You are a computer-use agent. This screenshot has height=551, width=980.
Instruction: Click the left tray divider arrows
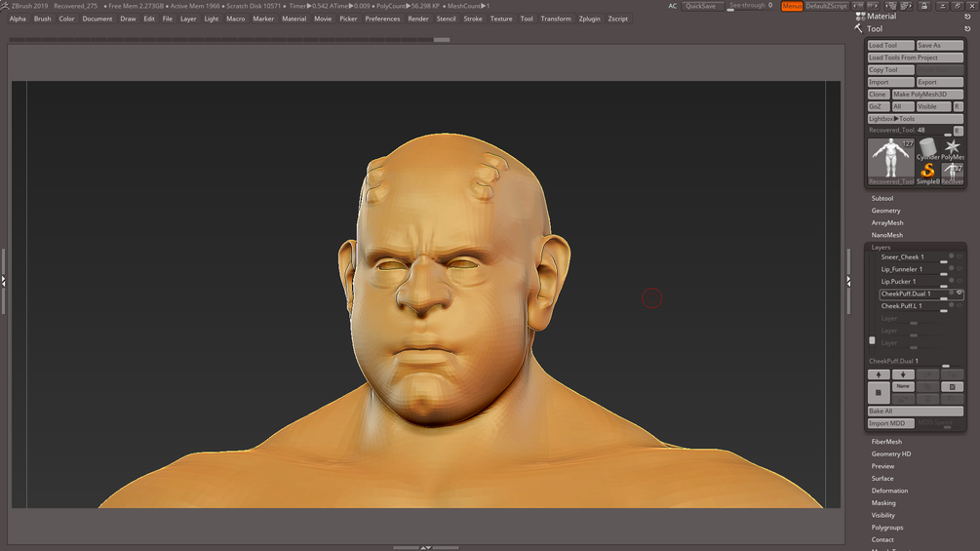pyautogui.click(x=3, y=281)
